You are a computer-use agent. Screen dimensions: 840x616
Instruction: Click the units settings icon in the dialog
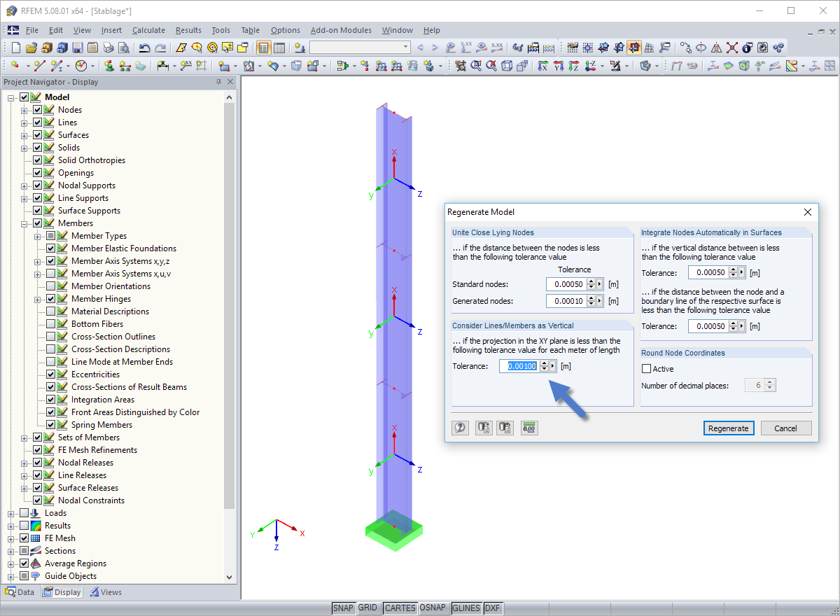(x=529, y=427)
